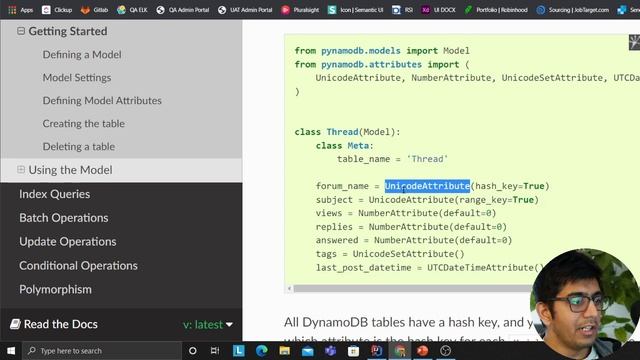The width and height of the screenshot is (640, 360).
Task: Open the Index Queries page
Action: point(55,194)
